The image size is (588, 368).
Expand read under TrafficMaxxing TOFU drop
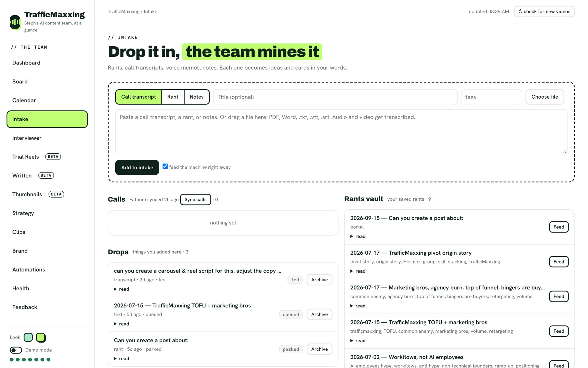pyautogui.click(x=122, y=324)
